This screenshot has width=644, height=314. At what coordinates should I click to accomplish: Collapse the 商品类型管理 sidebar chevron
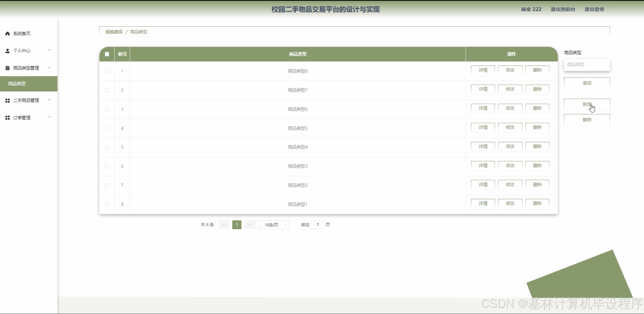tap(50, 68)
